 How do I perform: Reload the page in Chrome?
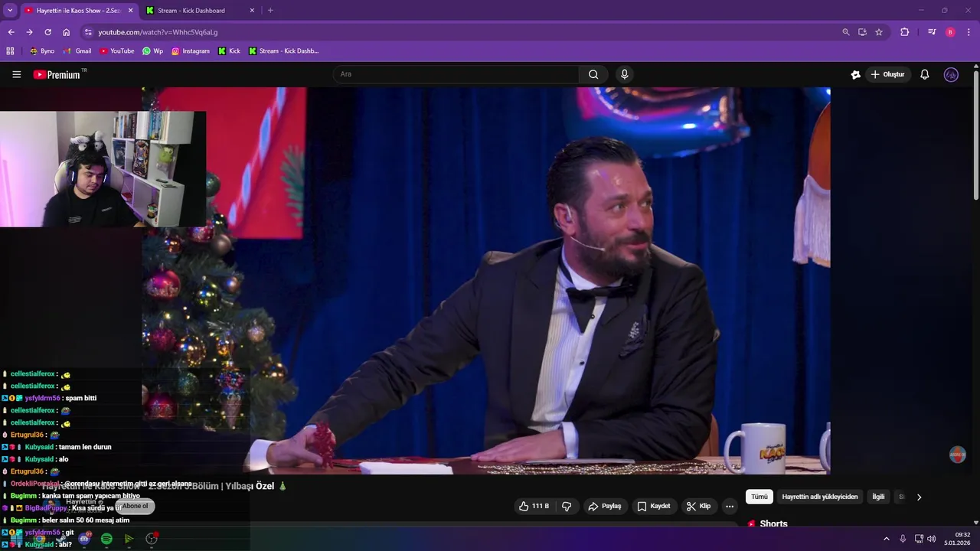point(47,32)
